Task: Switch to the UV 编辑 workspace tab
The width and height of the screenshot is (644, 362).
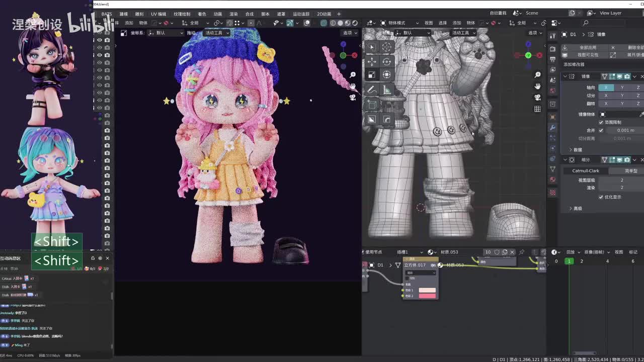Action: pos(158,14)
